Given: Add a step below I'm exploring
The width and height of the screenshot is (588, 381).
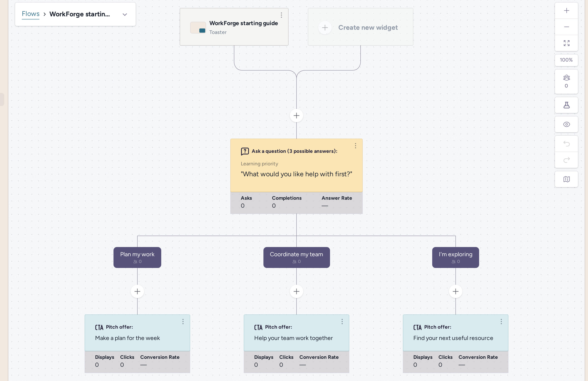Looking at the screenshot, I should pyautogui.click(x=455, y=291).
